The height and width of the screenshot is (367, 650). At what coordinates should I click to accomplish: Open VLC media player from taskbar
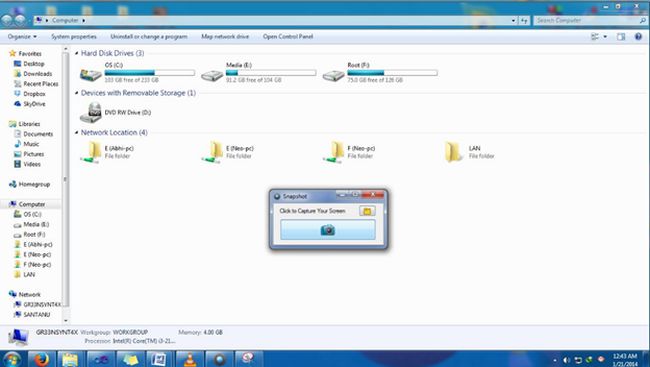pyautogui.click(x=189, y=359)
